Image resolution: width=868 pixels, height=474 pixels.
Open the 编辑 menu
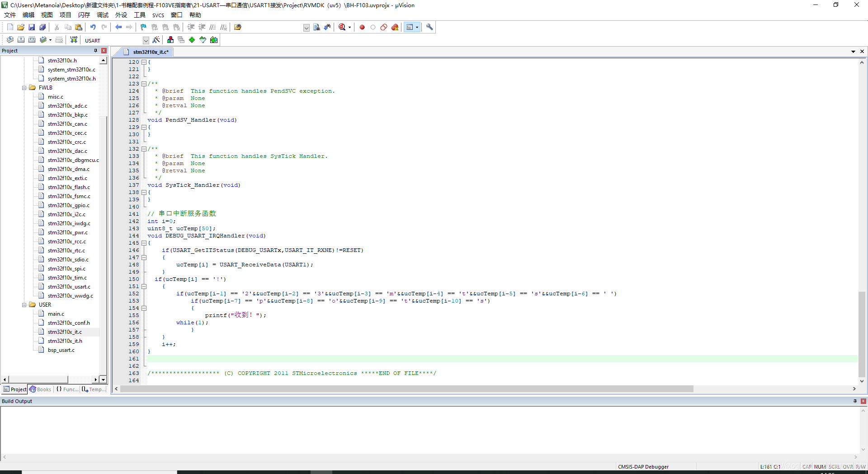pos(28,15)
